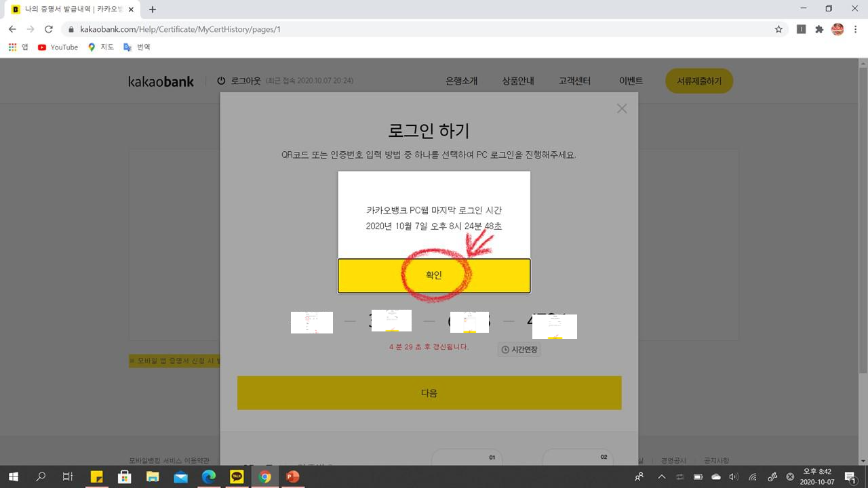868x488 pixels.
Task: Click the 시간연장 time extension button
Action: pyautogui.click(x=519, y=350)
